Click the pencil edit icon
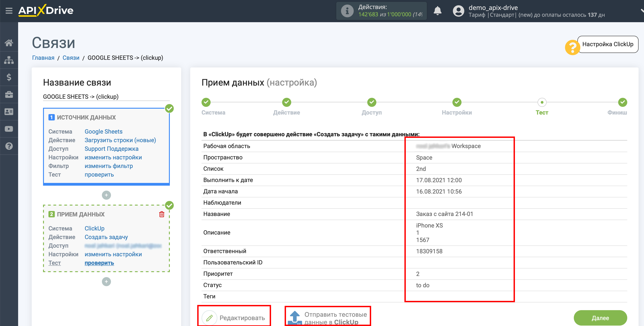644x326 pixels. click(209, 318)
